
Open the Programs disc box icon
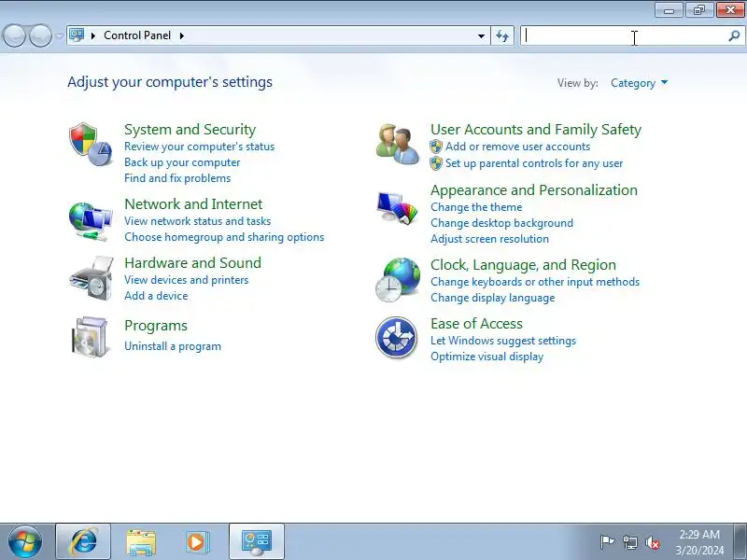(90, 337)
